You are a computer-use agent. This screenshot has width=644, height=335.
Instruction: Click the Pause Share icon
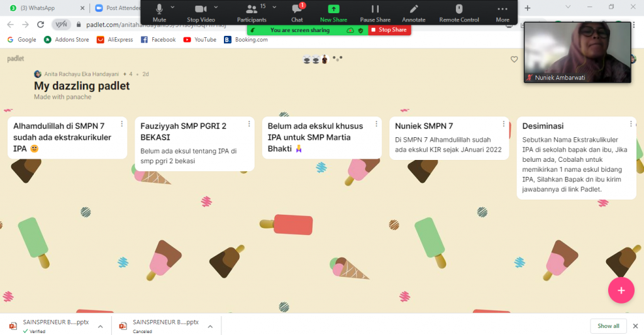(x=375, y=9)
